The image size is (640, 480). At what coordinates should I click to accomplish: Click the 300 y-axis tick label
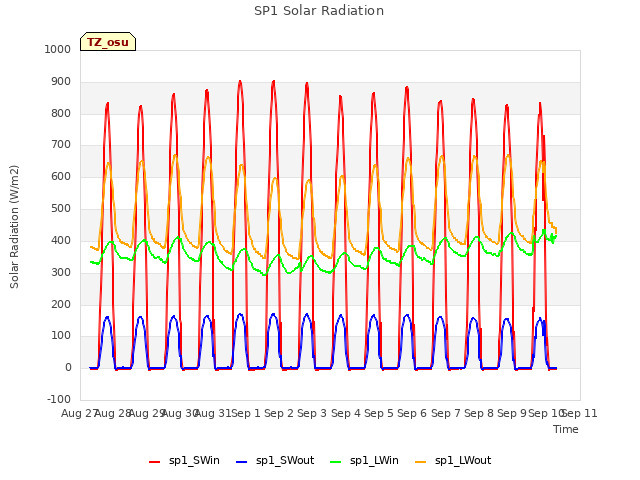pyautogui.click(x=60, y=272)
